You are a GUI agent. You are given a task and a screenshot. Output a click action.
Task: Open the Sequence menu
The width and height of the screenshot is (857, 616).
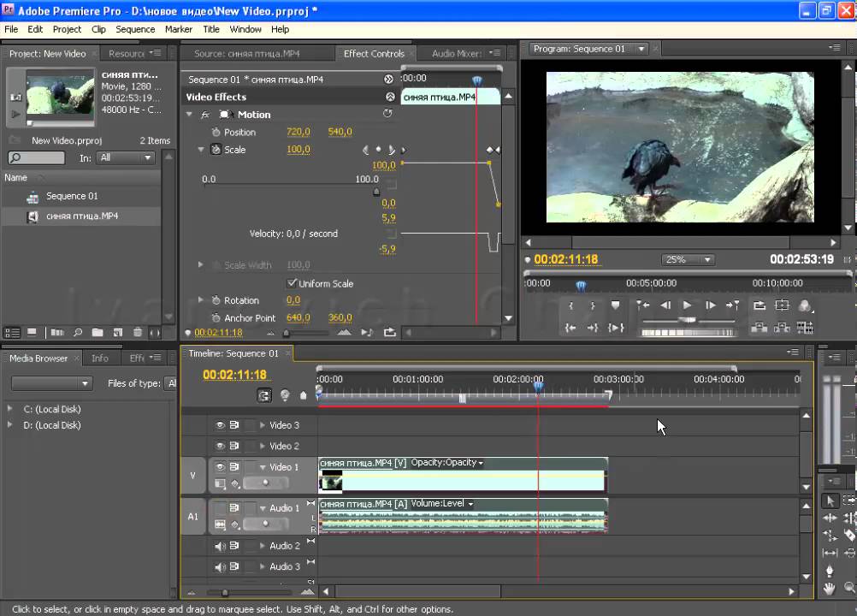(x=135, y=29)
